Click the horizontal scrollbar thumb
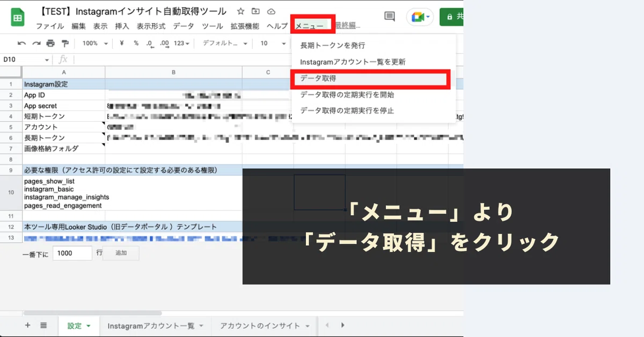 (92, 313)
